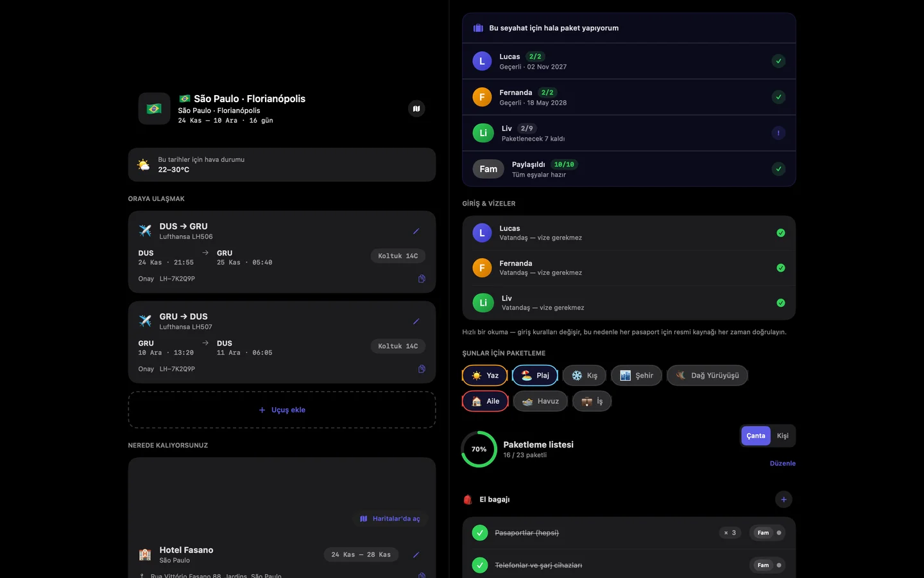Edit the GRU → DUS flight with the pencil

(x=416, y=321)
